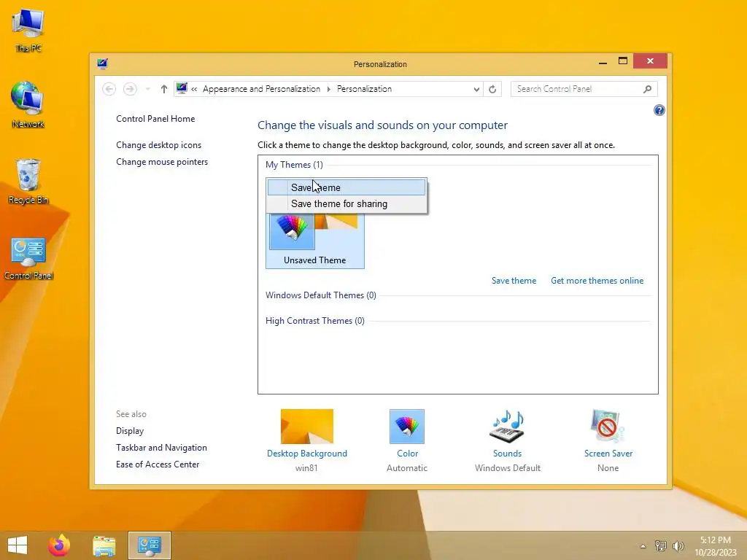The height and width of the screenshot is (560, 747).
Task: Maximize the Personalization window
Action: coord(623,61)
